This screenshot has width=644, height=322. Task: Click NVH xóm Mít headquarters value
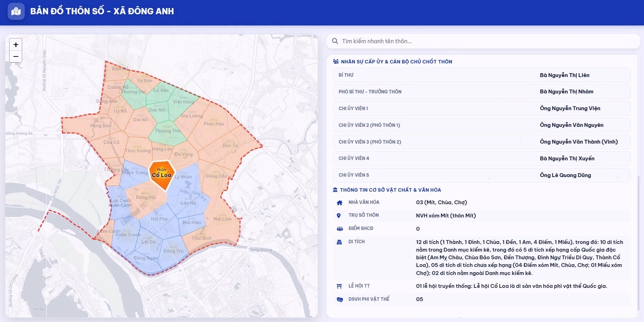coord(446,216)
